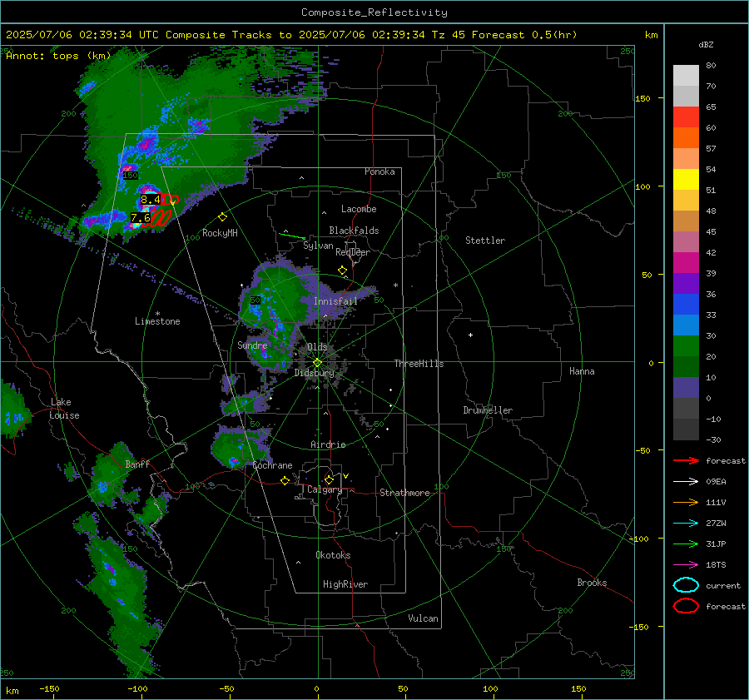
Task: Click the white 09EA arrow legend icon
Action: [686, 482]
